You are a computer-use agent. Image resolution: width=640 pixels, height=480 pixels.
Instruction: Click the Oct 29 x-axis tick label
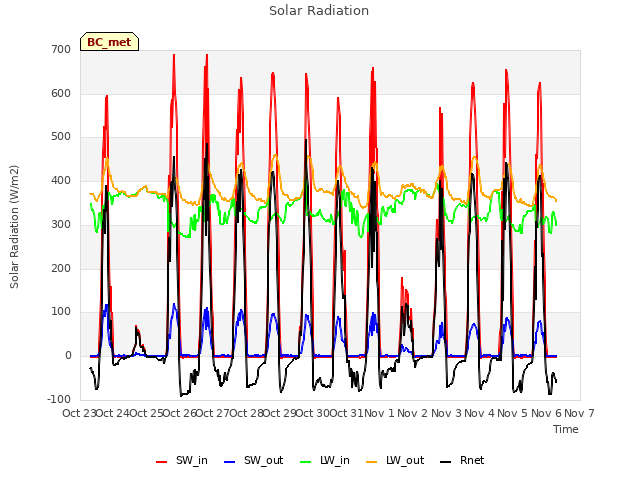[280, 413]
